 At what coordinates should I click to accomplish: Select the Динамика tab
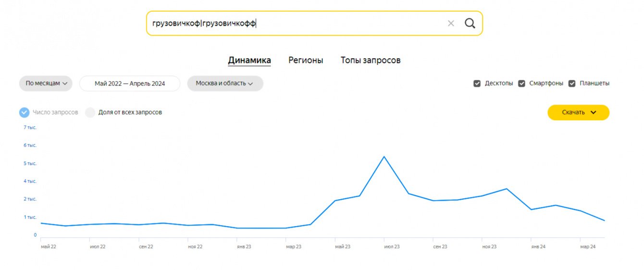pyautogui.click(x=249, y=60)
